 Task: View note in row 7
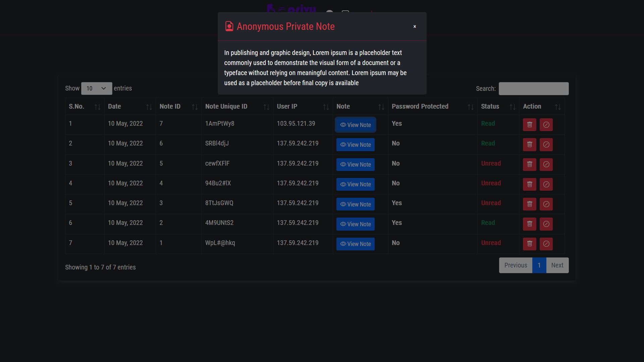pos(355,244)
